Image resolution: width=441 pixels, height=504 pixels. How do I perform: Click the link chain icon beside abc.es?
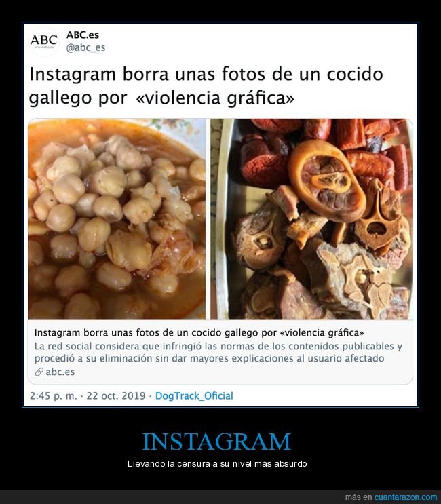(39, 372)
